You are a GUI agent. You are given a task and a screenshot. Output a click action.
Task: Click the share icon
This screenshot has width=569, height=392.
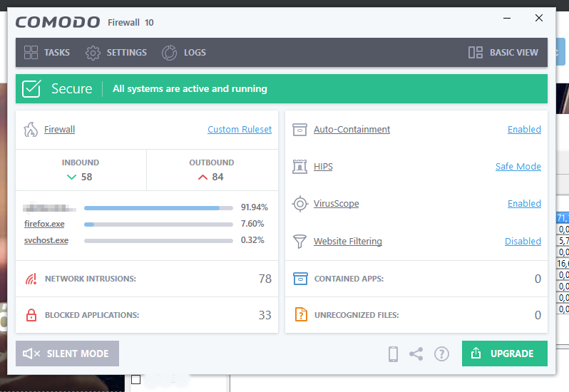[416, 354]
